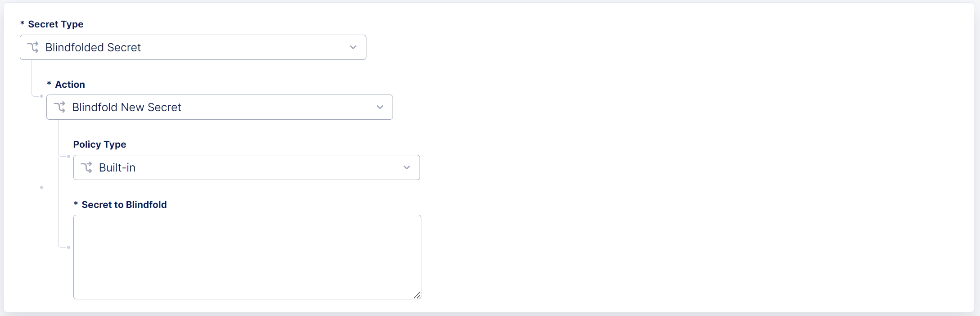Open the Action dropdown showing Blindfold New Secret

(x=220, y=107)
